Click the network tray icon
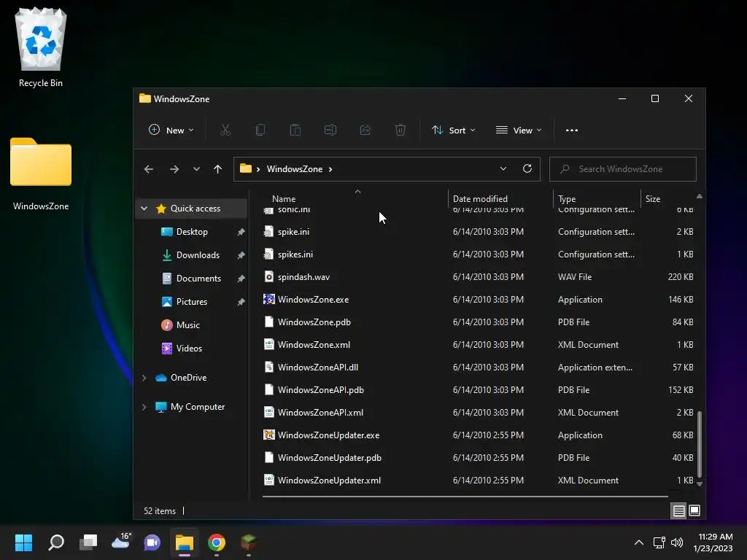 (659, 542)
